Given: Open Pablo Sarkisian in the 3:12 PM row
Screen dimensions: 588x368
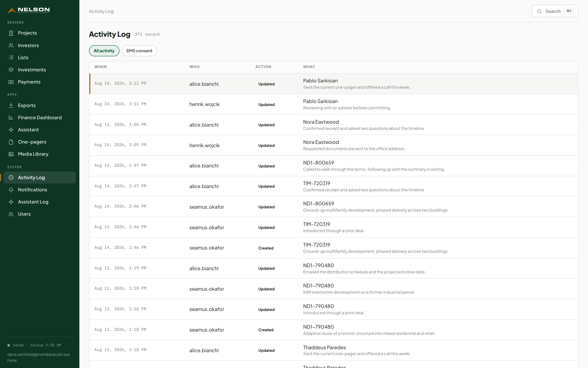Looking at the screenshot, I should [x=320, y=81].
